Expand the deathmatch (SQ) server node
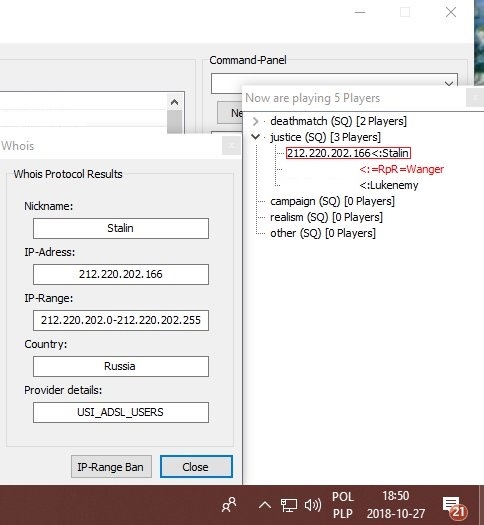The height and width of the screenshot is (525, 484). pyautogui.click(x=255, y=121)
